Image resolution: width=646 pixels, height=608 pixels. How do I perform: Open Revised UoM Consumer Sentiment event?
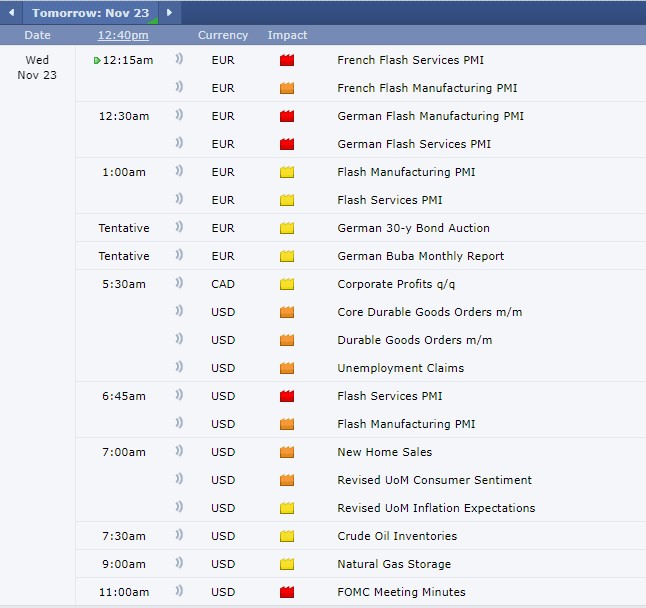pyautogui.click(x=434, y=480)
